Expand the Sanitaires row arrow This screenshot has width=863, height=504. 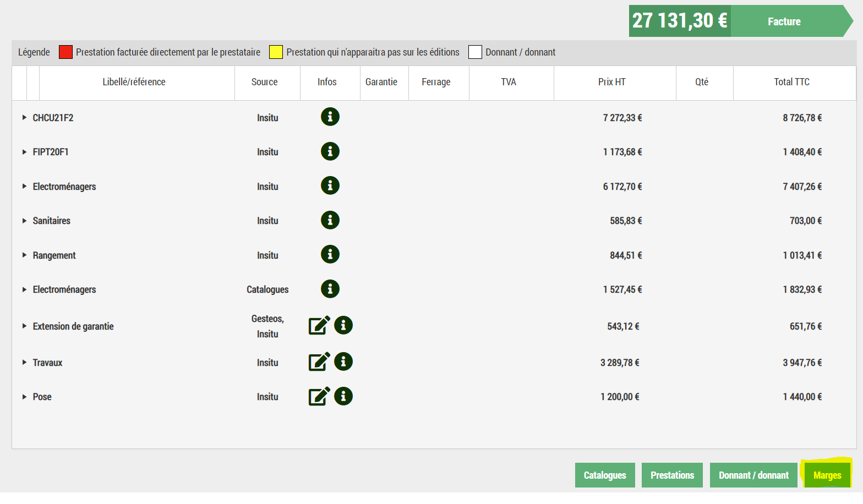[x=24, y=221]
